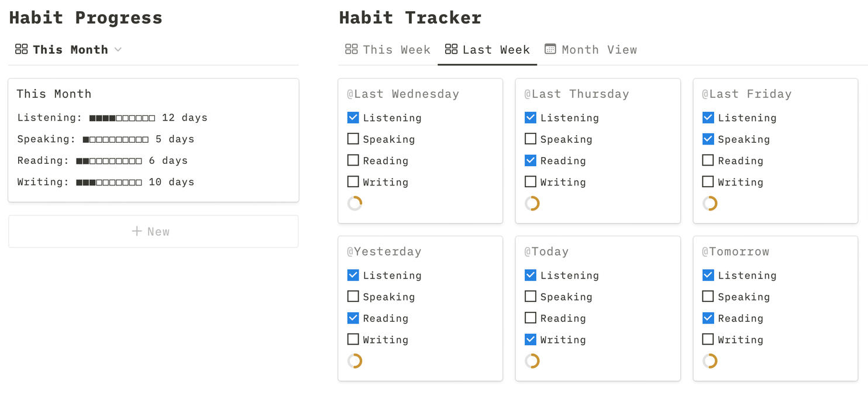This screenshot has height=396, width=868.
Task: Add a new Habit Progress entry
Action: tap(153, 232)
